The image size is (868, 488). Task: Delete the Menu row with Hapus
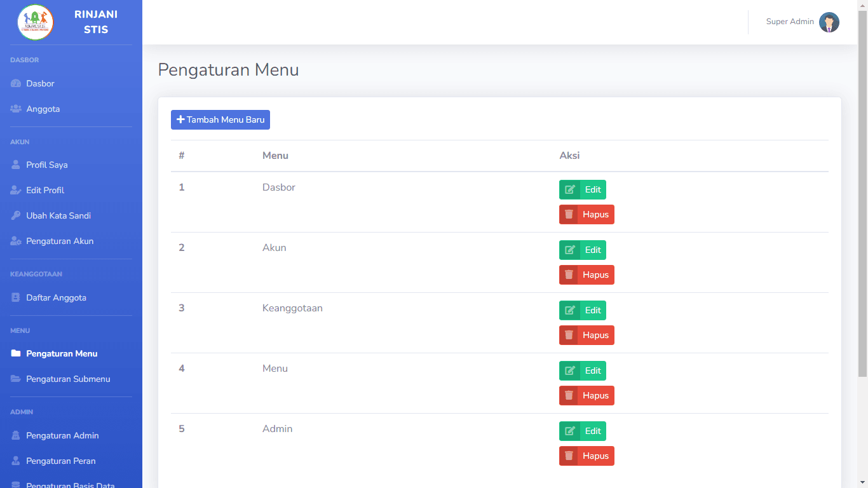click(x=587, y=396)
